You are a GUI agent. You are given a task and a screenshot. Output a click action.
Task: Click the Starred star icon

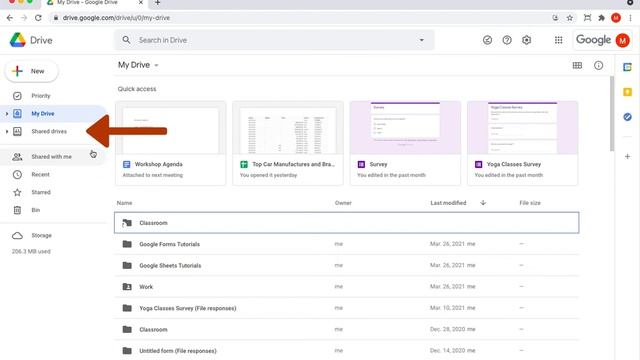[17, 192]
